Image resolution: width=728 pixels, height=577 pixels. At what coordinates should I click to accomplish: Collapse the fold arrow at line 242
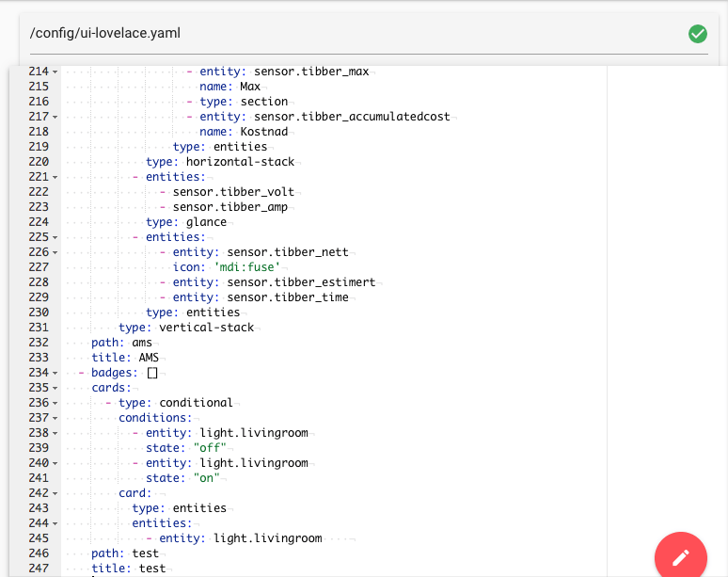point(55,494)
